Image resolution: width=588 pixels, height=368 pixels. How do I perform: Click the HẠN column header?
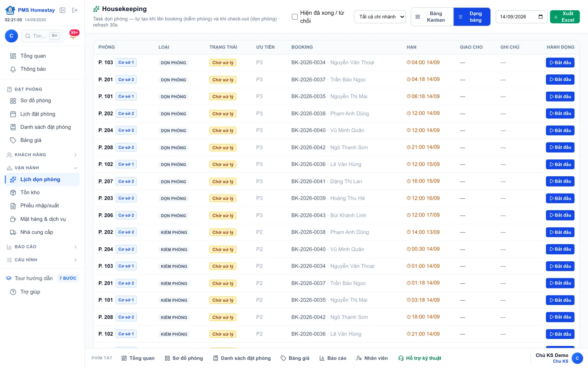pyautogui.click(x=412, y=47)
